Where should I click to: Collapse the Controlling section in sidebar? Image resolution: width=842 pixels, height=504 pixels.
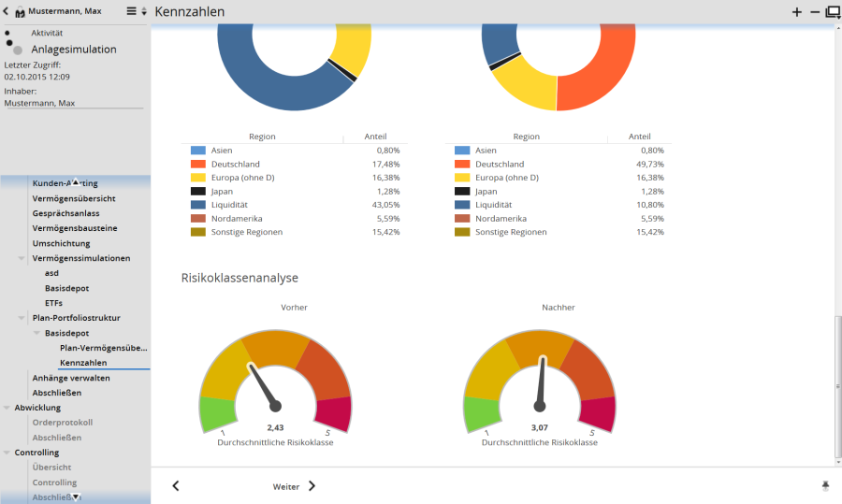point(7,453)
